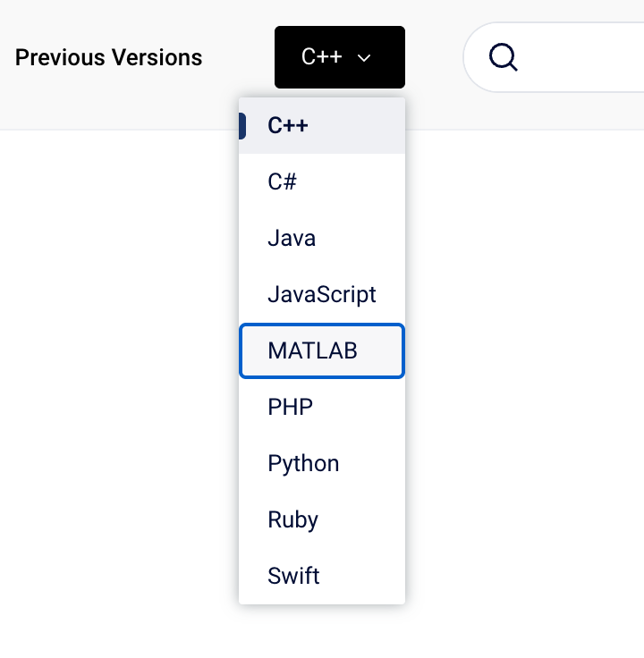Choose Python from the language list
Viewport: 644px width, 658px height.
pyautogui.click(x=322, y=464)
